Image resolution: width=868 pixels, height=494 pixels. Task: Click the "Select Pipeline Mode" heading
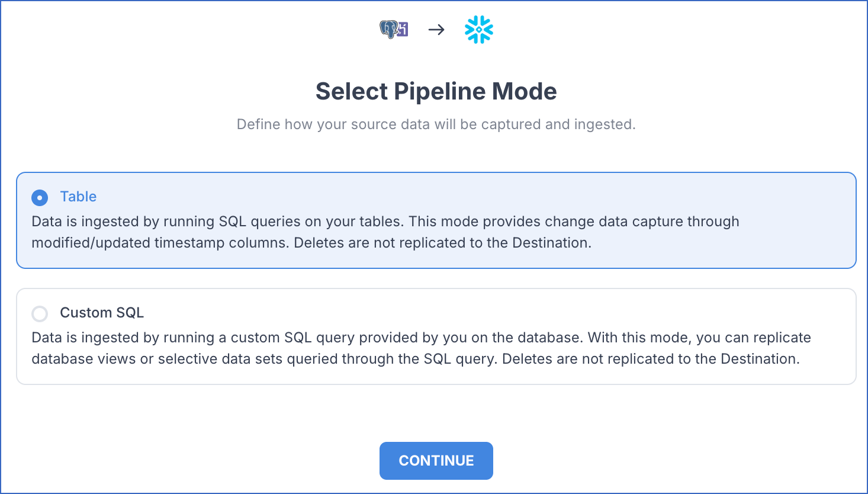436,91
